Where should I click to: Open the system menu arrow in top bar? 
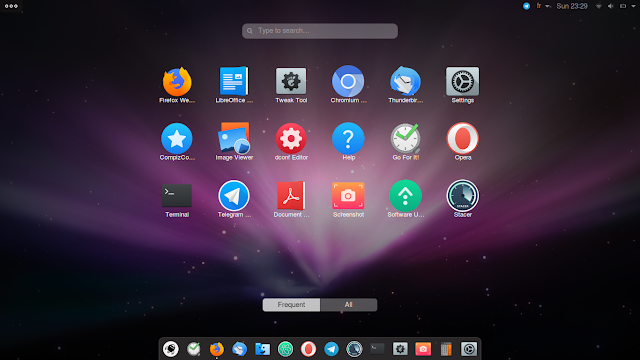[633, 6]
